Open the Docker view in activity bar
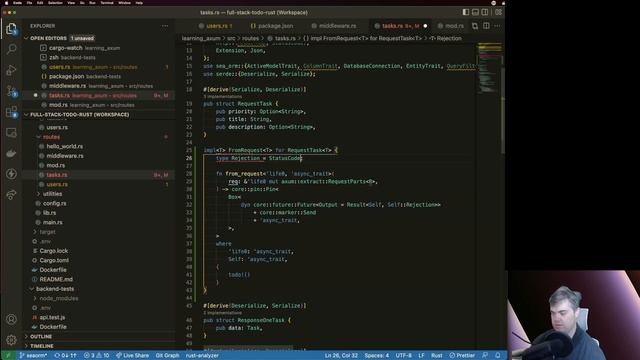Viewport: 640px width, 360px height. tap(11, 153)
